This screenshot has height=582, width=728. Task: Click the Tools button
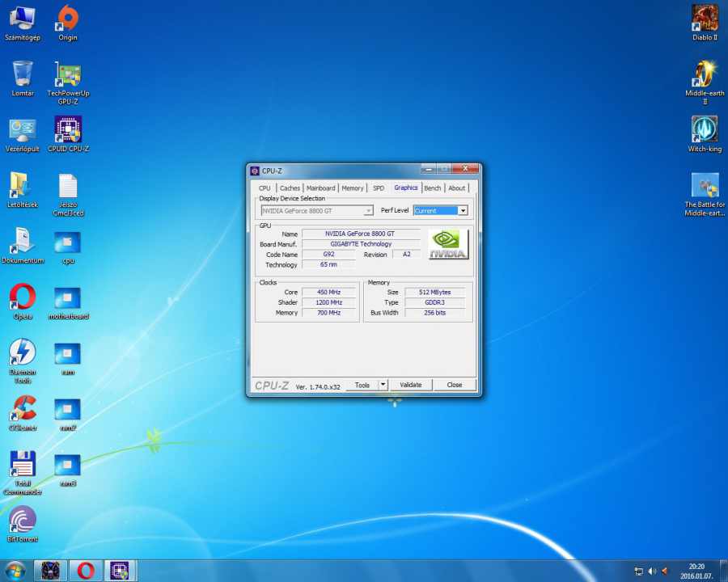pos(362,385)
